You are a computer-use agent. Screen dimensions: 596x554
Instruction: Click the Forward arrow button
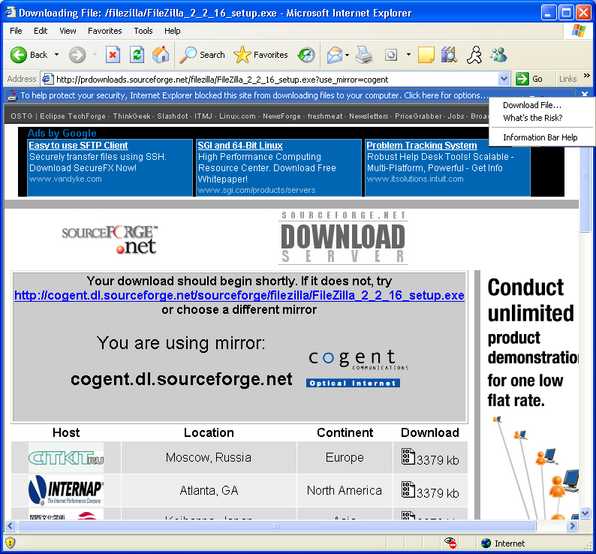click(77, 55)
